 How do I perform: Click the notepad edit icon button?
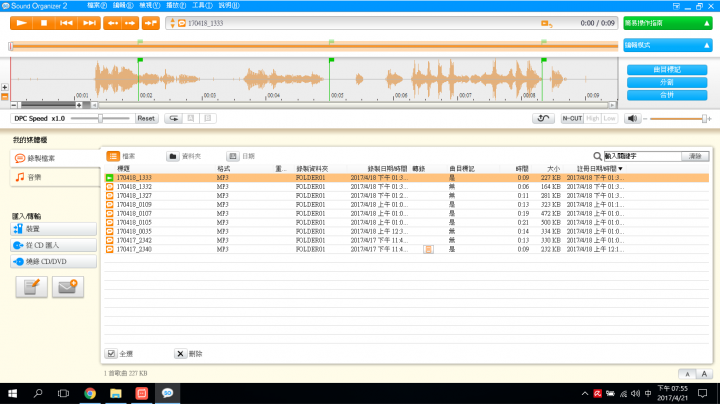click(32, 287)
